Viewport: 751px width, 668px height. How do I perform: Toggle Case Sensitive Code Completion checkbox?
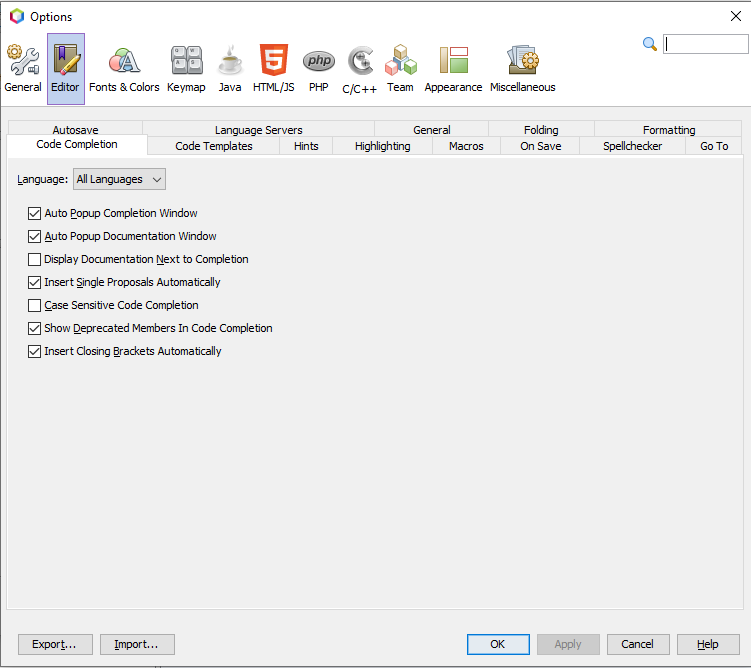(x=35, y=305)
